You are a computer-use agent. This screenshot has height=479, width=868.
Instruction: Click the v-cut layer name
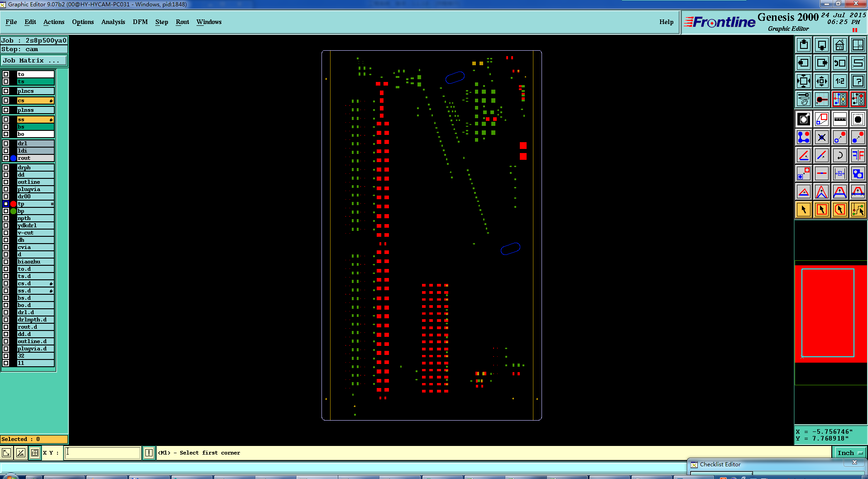(35, 233)
